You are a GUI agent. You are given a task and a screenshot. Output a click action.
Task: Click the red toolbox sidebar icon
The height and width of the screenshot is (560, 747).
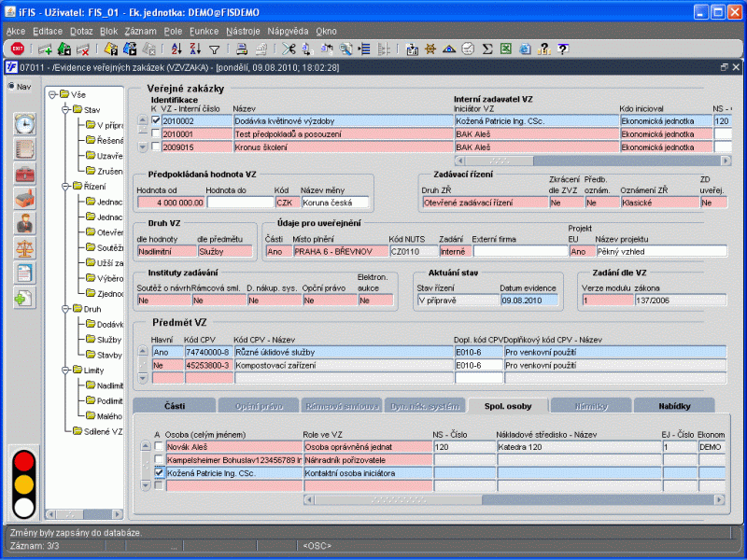pyautogui.click(x=24, y=174)
